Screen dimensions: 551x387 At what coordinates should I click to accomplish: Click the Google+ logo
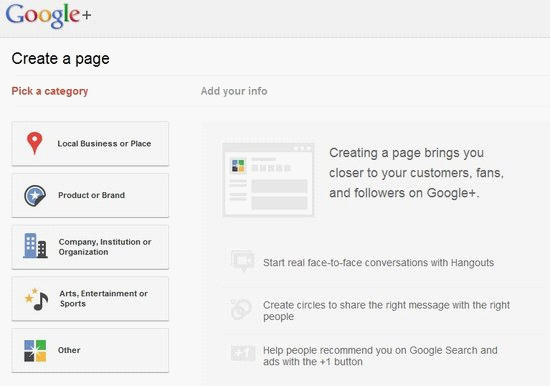pos(48,16)
